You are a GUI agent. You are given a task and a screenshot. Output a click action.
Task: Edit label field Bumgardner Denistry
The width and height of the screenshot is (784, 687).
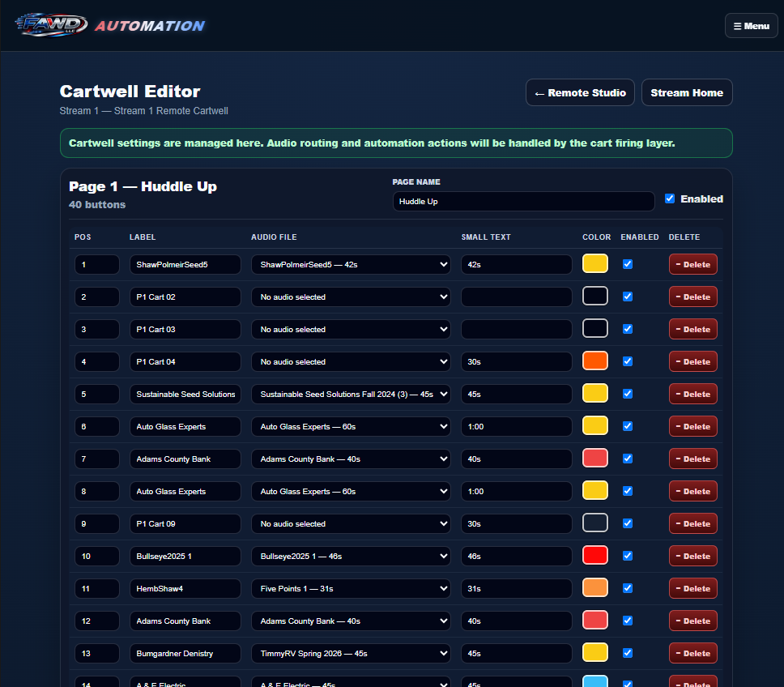pos(185,654)
